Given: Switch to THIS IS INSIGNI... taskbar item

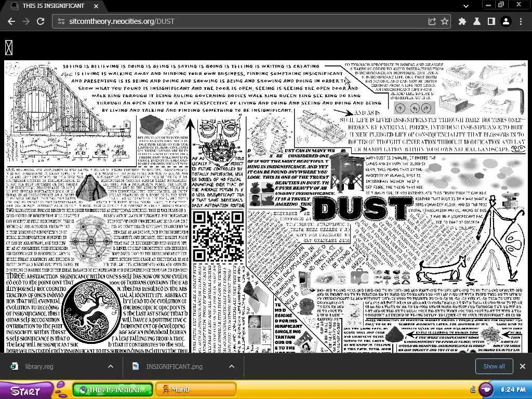Looking at the screenshot, I should [113, 389].
